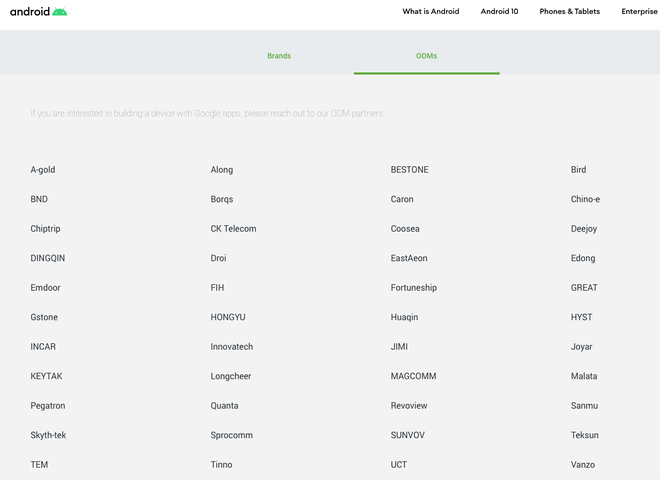Select TEM from the list
The image size is (660, 480).
(39, 464)
